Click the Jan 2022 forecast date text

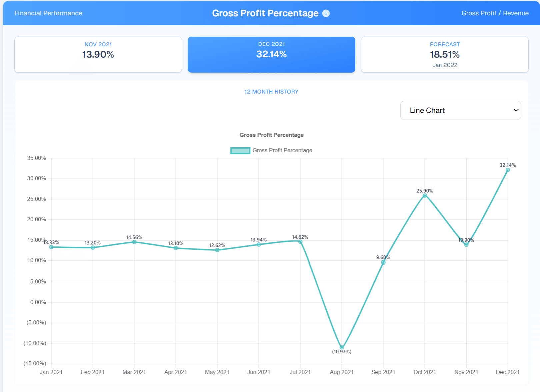point(445,65)
